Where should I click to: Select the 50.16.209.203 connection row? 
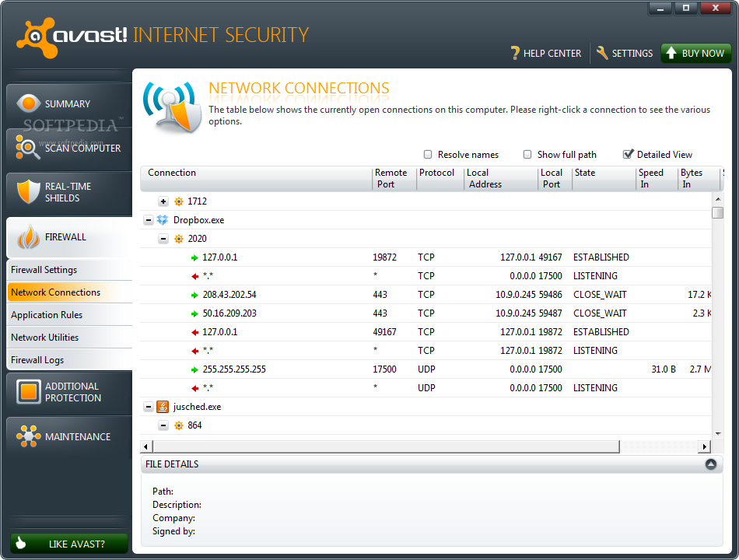click(x=426, y=313)
